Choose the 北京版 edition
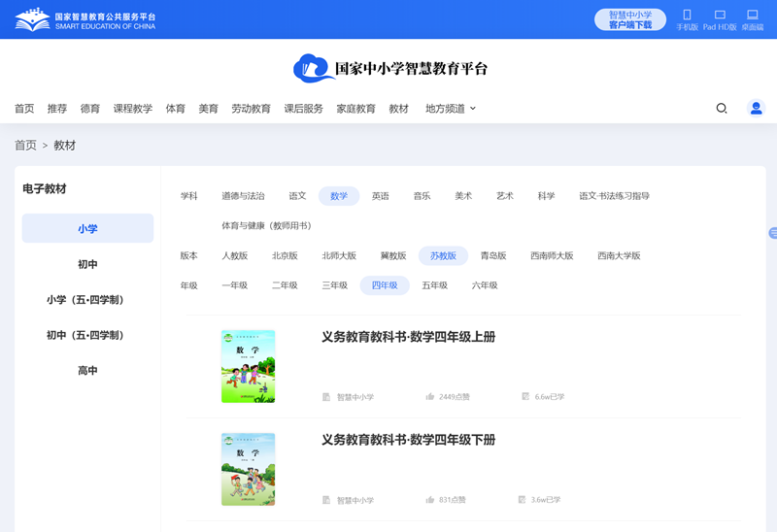The width and height of the screenshot is (777, 532). (285, 255)
